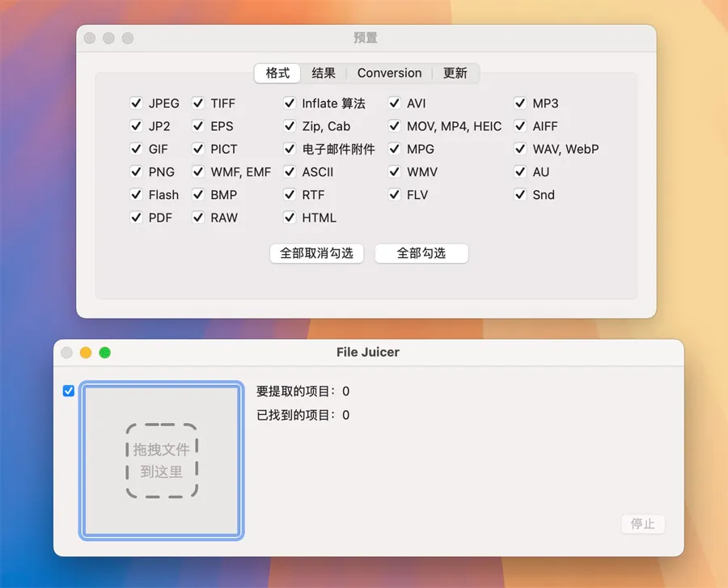Switch to the 更新 tab

point(455,73)
